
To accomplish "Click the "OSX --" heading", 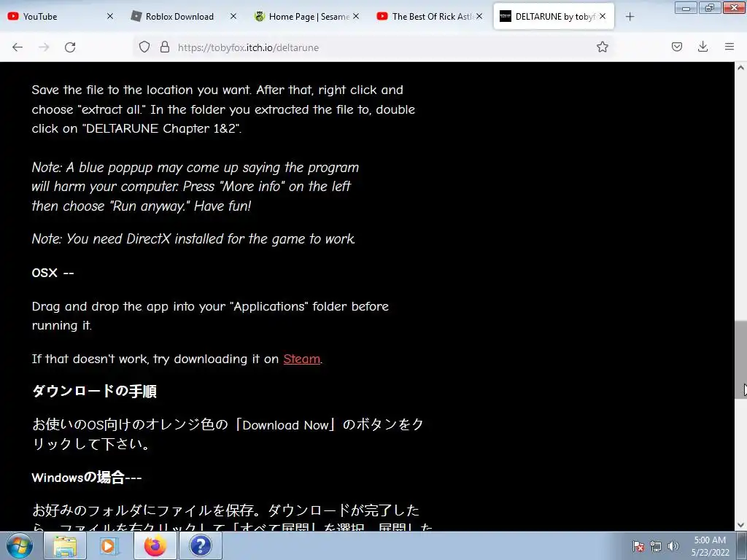I will (x=53, y=273).
